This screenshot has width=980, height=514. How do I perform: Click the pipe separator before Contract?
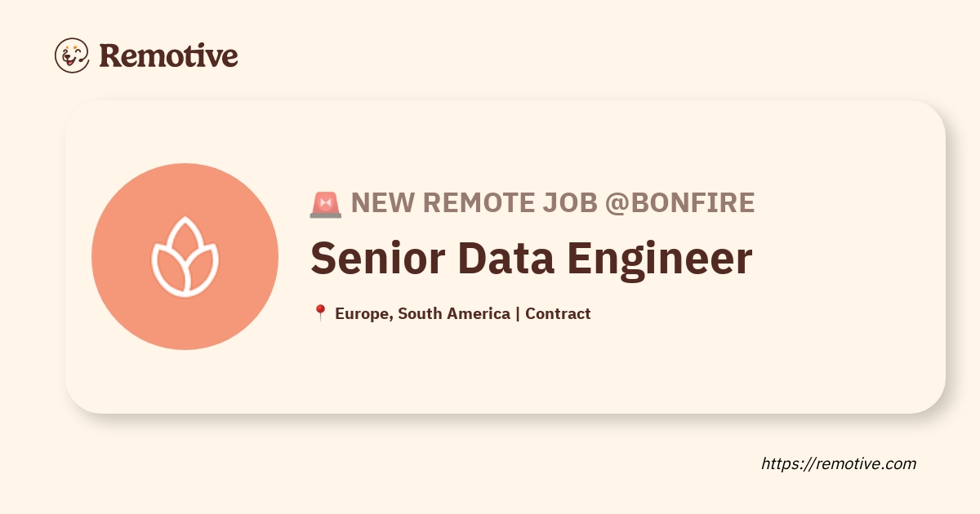coord(518,313)
